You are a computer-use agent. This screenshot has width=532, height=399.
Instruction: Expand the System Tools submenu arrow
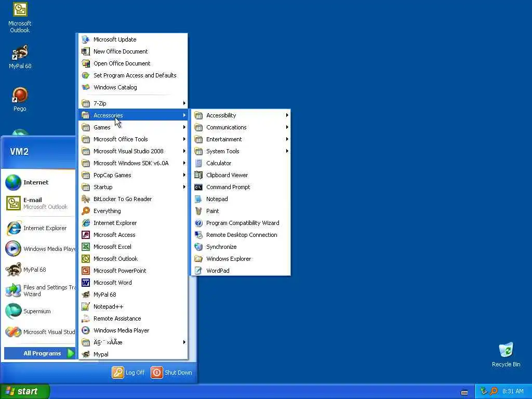(x=287, y=151)
